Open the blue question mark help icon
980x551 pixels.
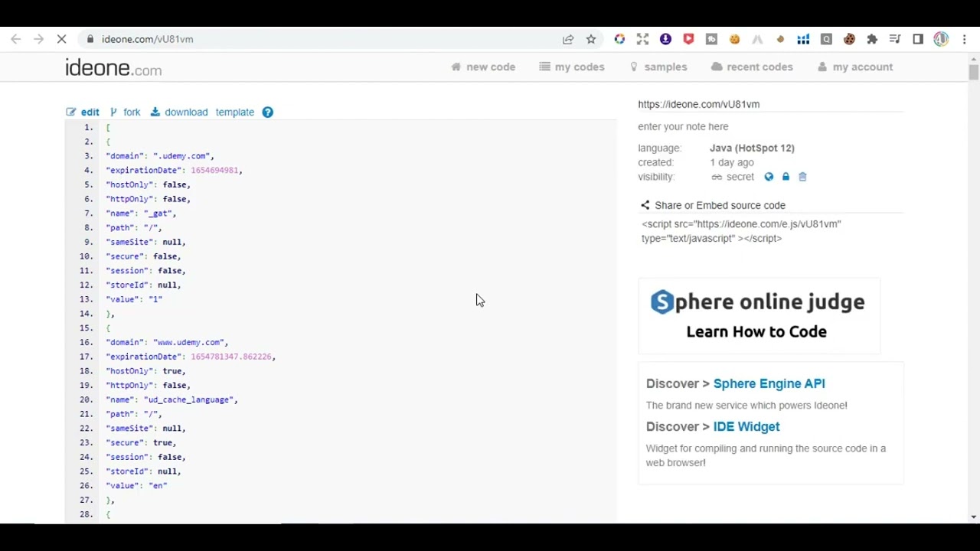[267, 112]
